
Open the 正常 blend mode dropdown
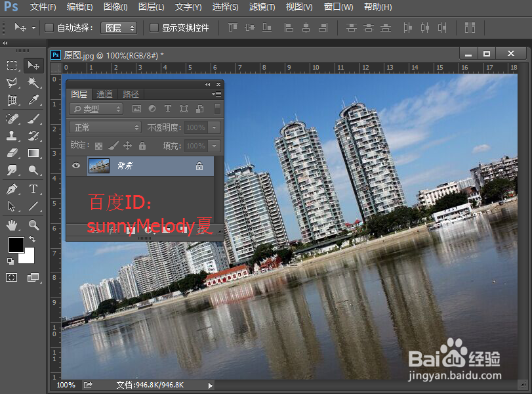(105, 127)
